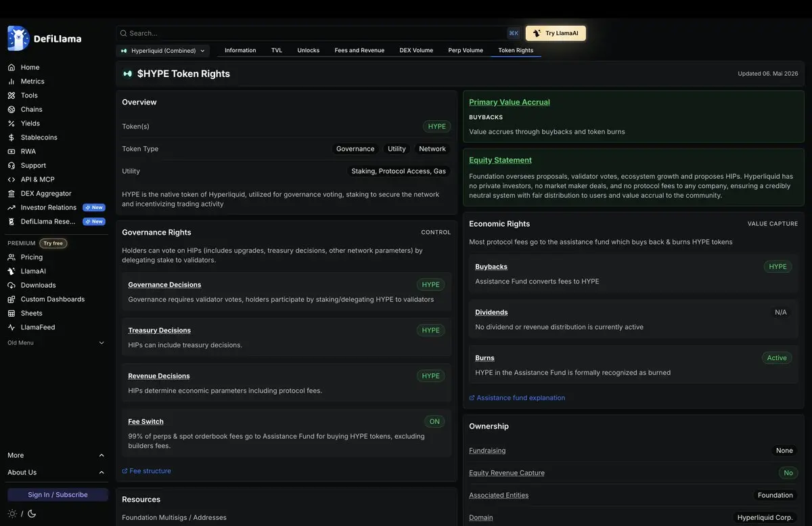Open the Downloads sidebar icon

click(x=12, y=285)
